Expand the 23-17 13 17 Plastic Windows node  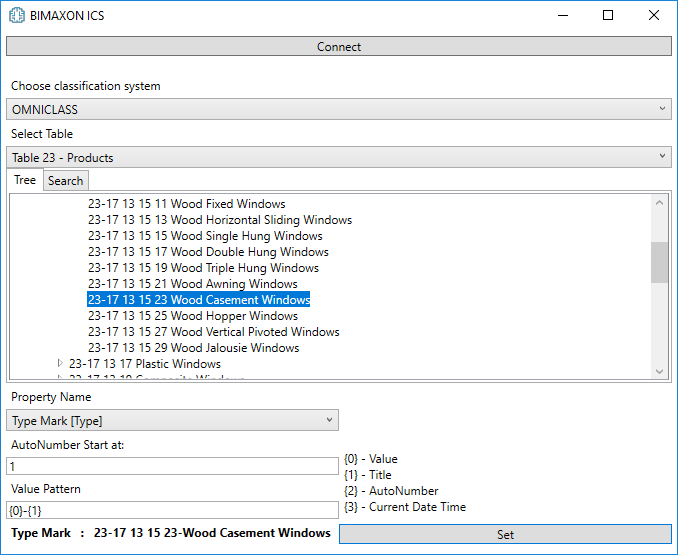[60, 363]
